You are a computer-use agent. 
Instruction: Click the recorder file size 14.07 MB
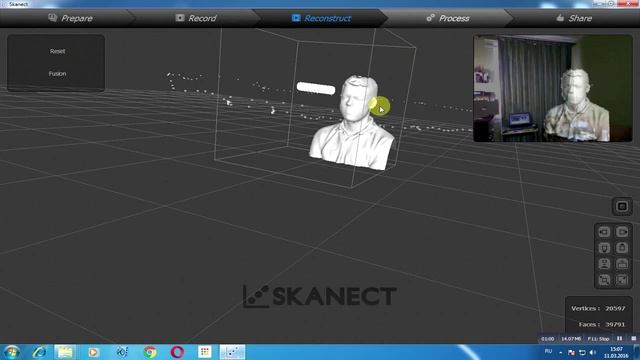point(571,339)
